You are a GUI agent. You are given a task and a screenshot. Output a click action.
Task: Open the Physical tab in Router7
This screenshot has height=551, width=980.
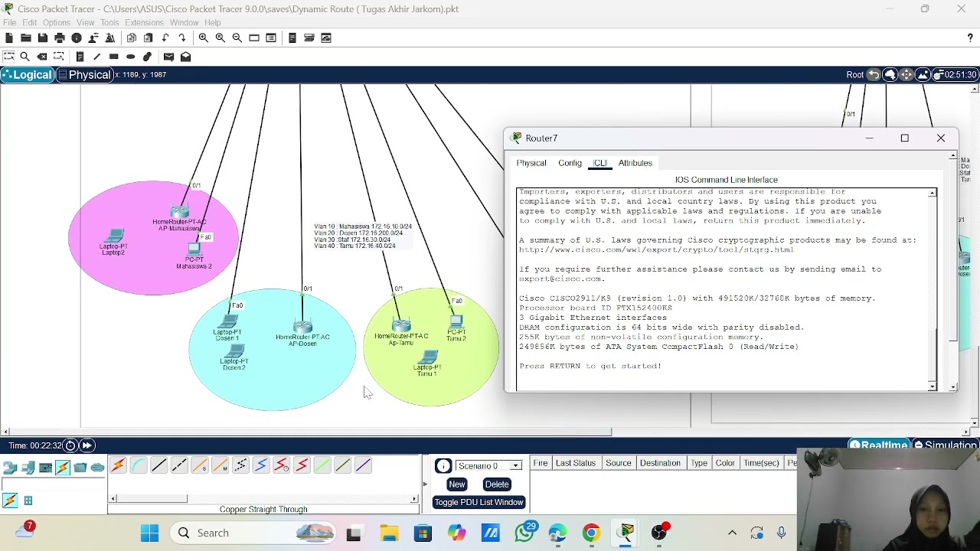click(531, 163)
